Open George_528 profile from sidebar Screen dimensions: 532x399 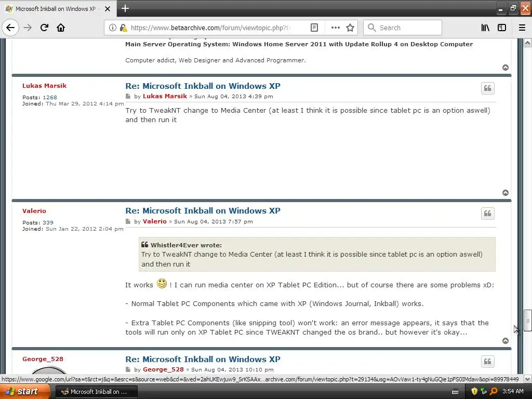click(43, 359)
